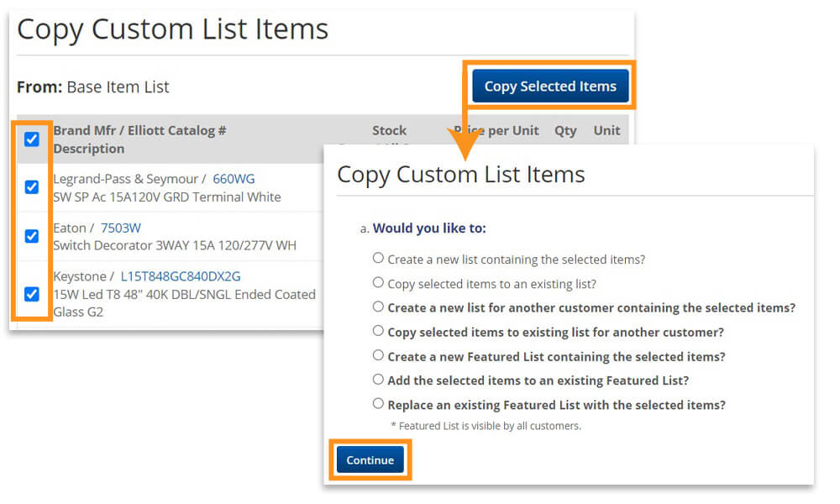The height and width of the screenshot is (504, 840).
Task: Click the 'Brand Mfr / Elliott Catalog #' column header
Action: click(139, 131)
